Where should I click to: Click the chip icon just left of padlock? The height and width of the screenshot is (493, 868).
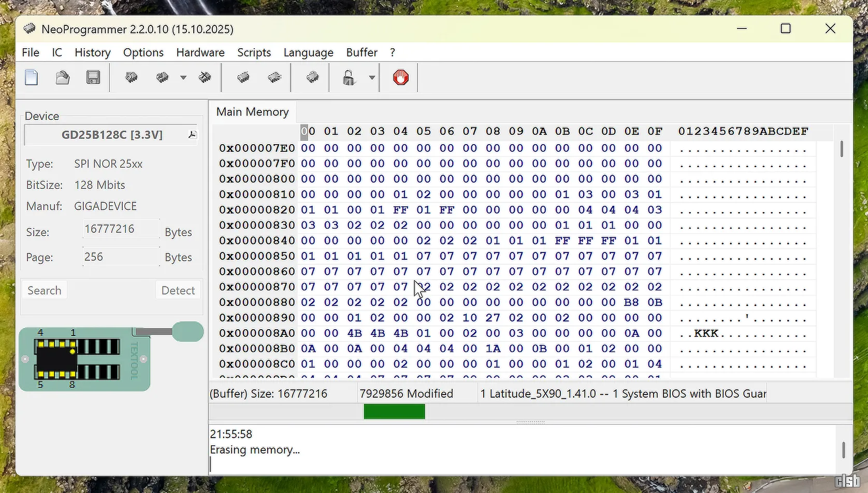312,78
